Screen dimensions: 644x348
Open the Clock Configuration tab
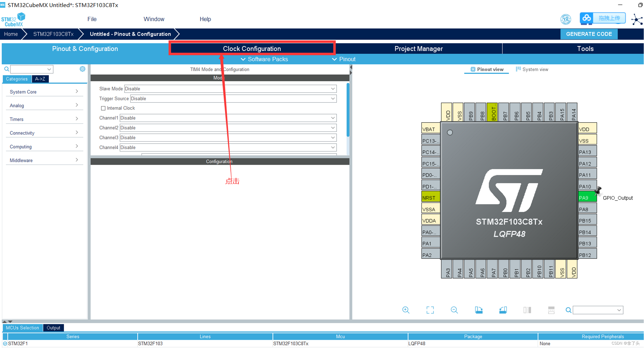point(252,49)
